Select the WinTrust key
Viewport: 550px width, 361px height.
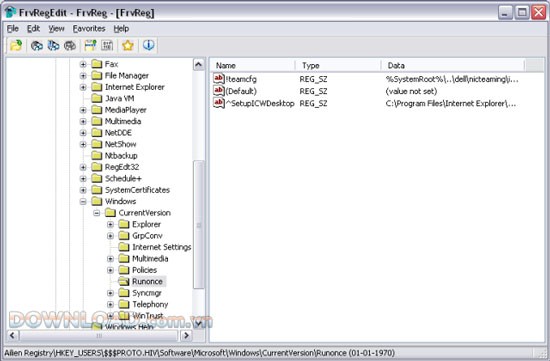click(x=148, y=316)
